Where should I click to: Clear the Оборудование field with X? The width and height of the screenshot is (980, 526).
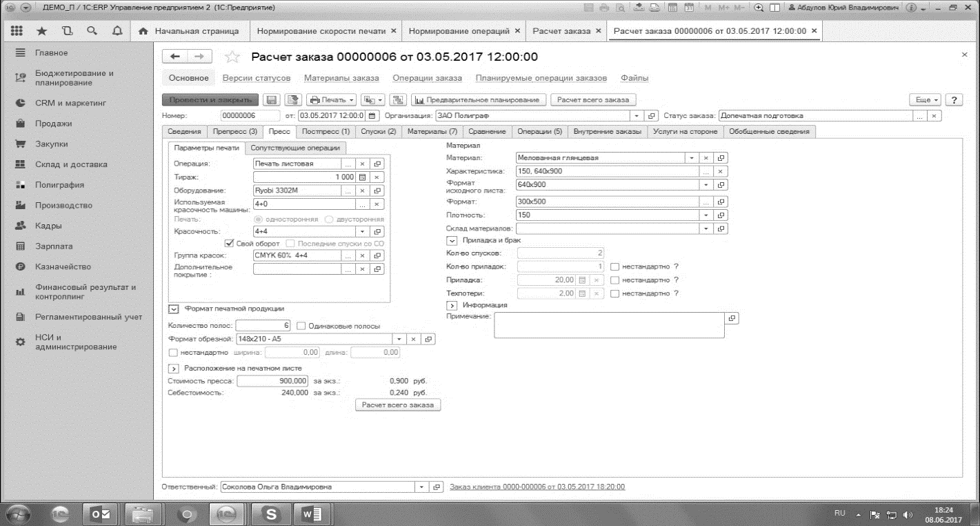click(362, 190)
